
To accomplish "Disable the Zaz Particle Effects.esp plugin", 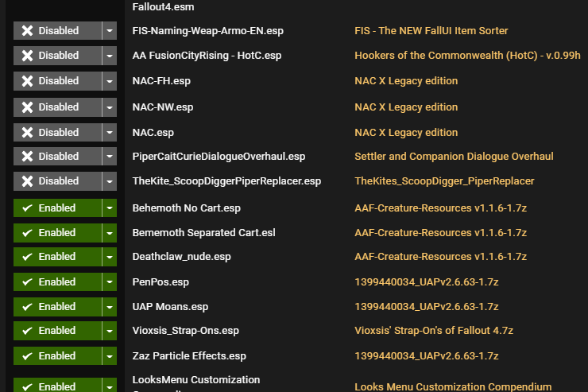I will [57, 356].
